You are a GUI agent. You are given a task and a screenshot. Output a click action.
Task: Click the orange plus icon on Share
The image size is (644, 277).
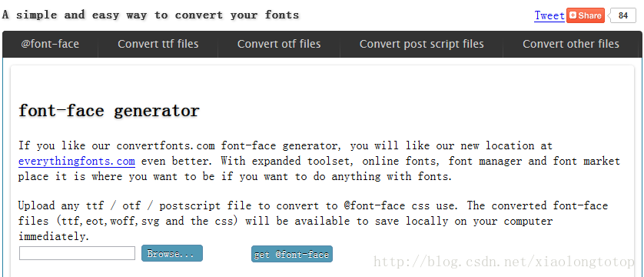click(x=573, y=15)
